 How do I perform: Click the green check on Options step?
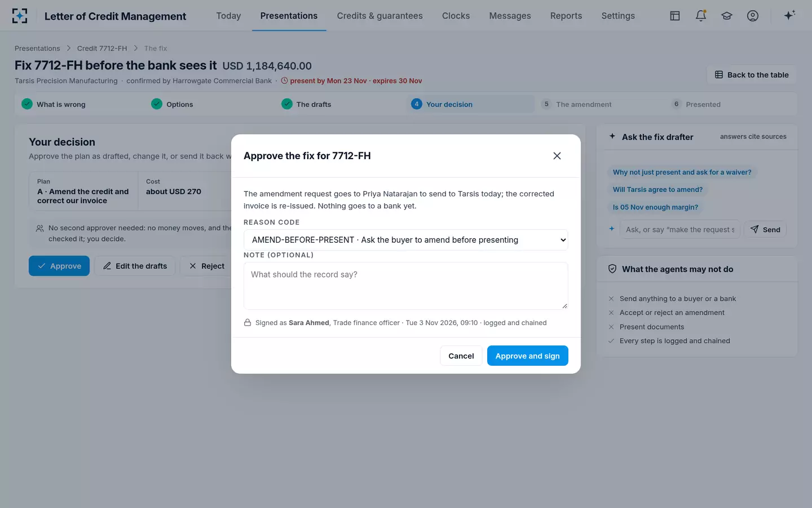point(157,104)
